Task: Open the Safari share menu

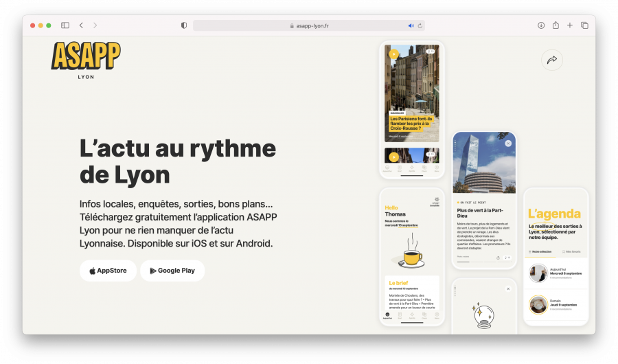Action: pyautogui.click(x=556, y=25)
